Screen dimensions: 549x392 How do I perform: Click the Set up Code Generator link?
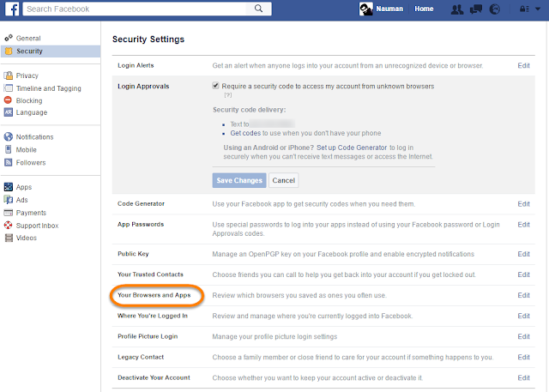tap(352, 148)
